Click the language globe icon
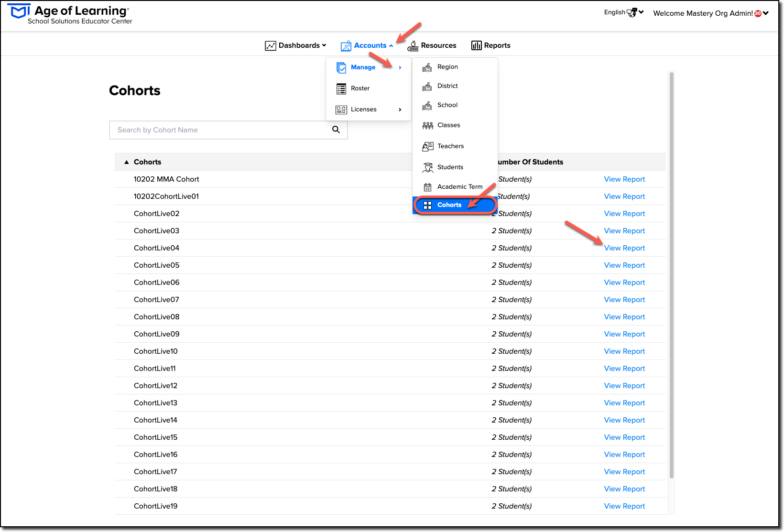Image resolution: width=784 pixels, height=532 pixels. click(x=632, y=12)
